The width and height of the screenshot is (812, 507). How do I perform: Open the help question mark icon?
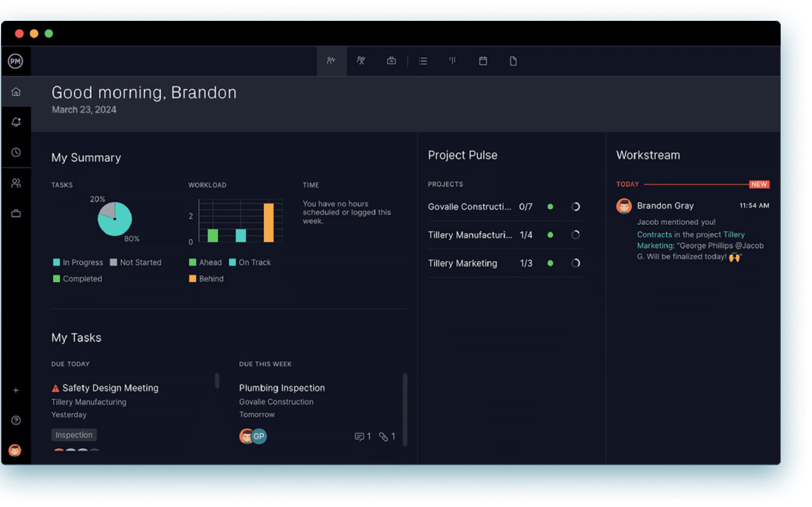[16, 420]
